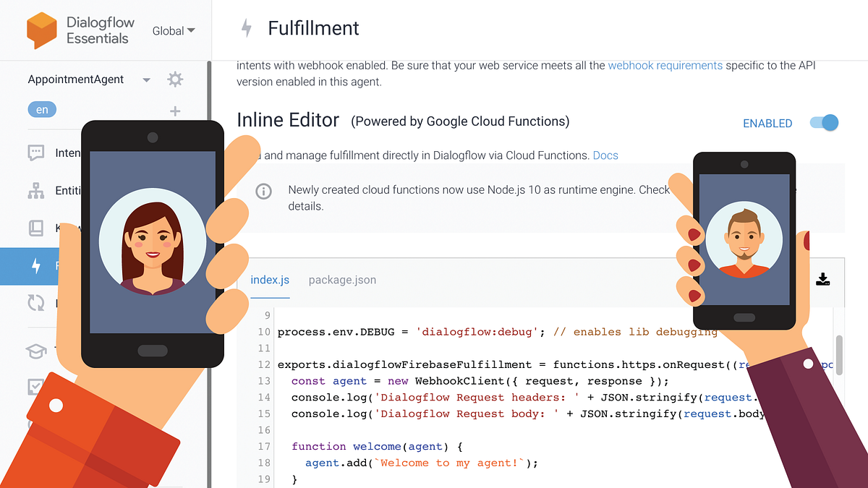Add a language with the plus button
Screen dimensions: 868x488
(x=175, y=111)
